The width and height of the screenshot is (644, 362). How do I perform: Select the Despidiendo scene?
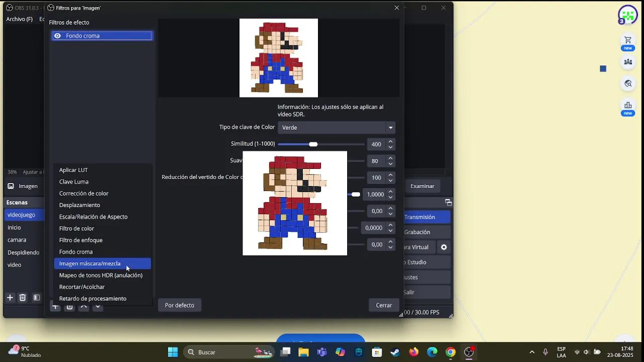[23, 252]
